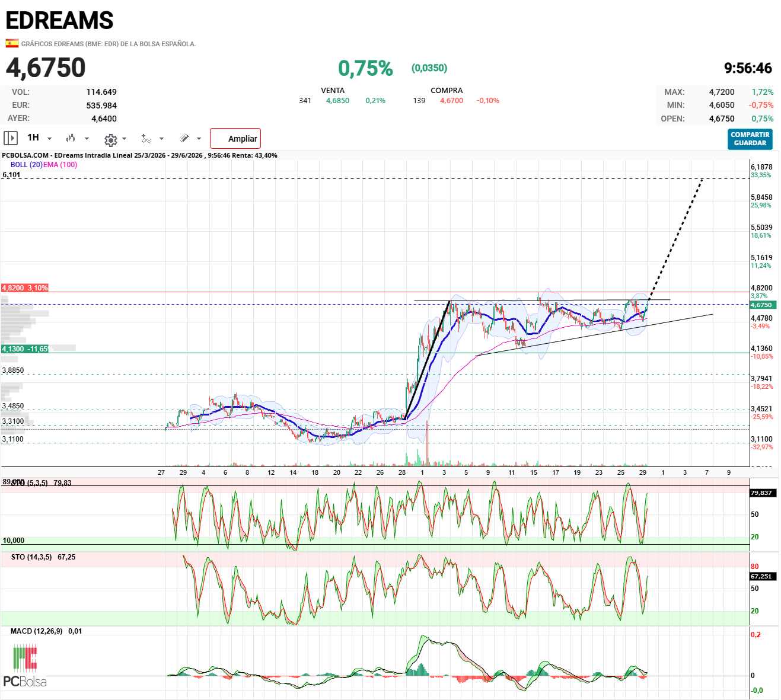Open the chart type dropdown arrow
This screenshot has height=700, width=781.
[x=87, y=139]
